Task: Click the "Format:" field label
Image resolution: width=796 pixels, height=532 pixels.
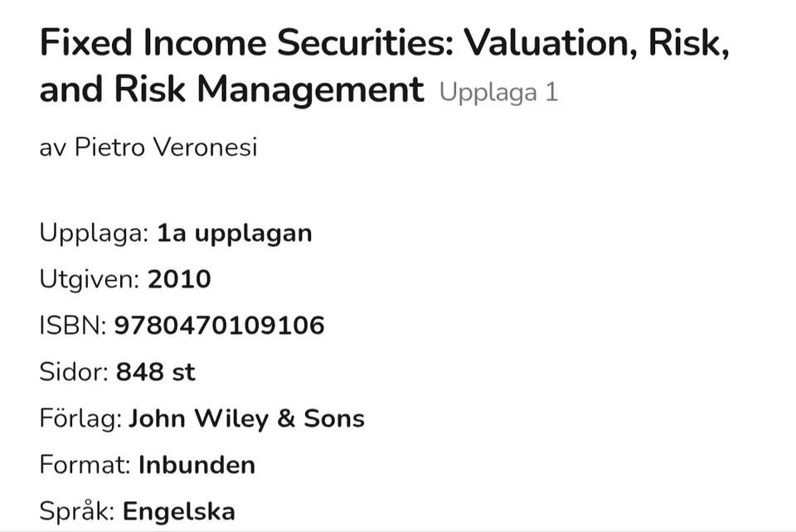Action: 85,465
